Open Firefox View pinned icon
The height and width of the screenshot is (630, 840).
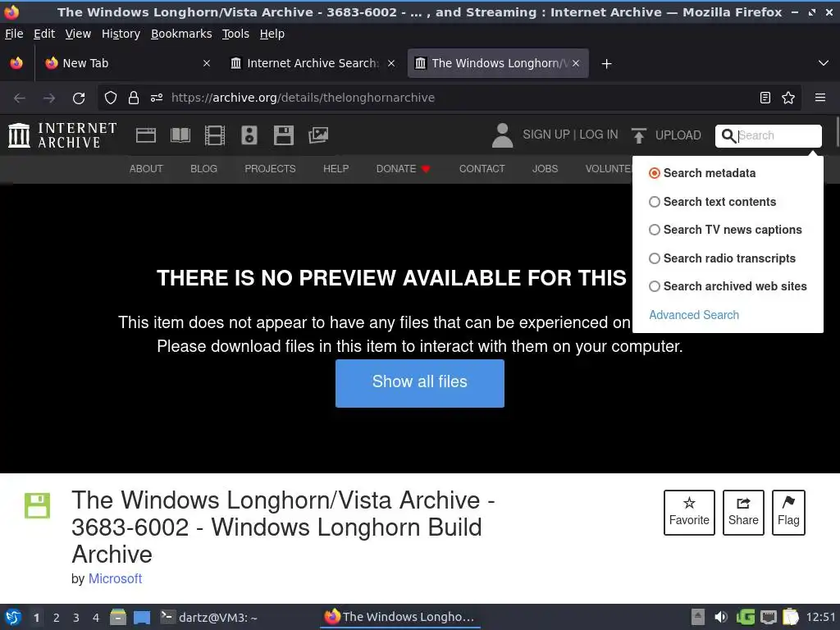coord(16,63)
